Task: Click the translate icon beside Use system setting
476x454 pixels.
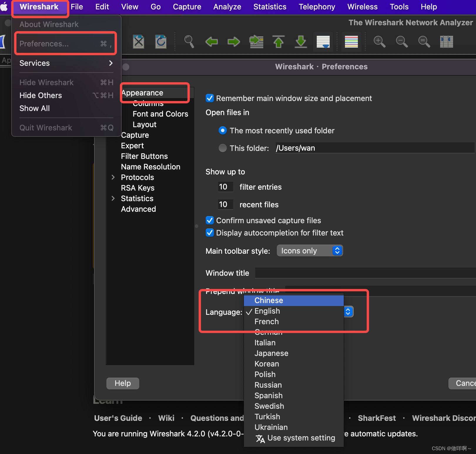Action: click(x=260, y=438)
